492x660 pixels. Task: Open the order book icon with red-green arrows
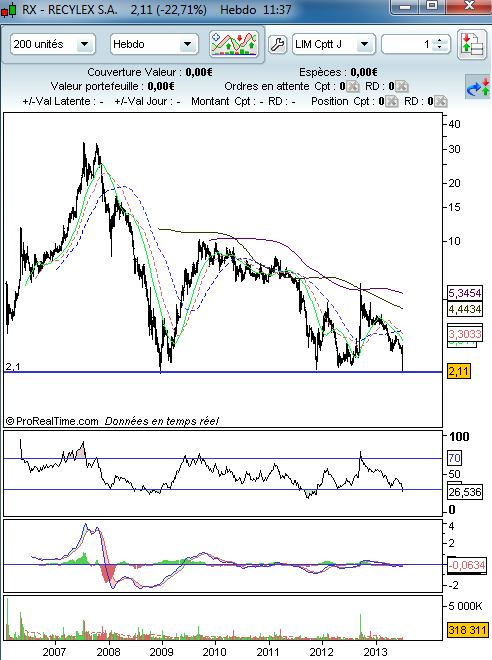[x=472, y=45]
